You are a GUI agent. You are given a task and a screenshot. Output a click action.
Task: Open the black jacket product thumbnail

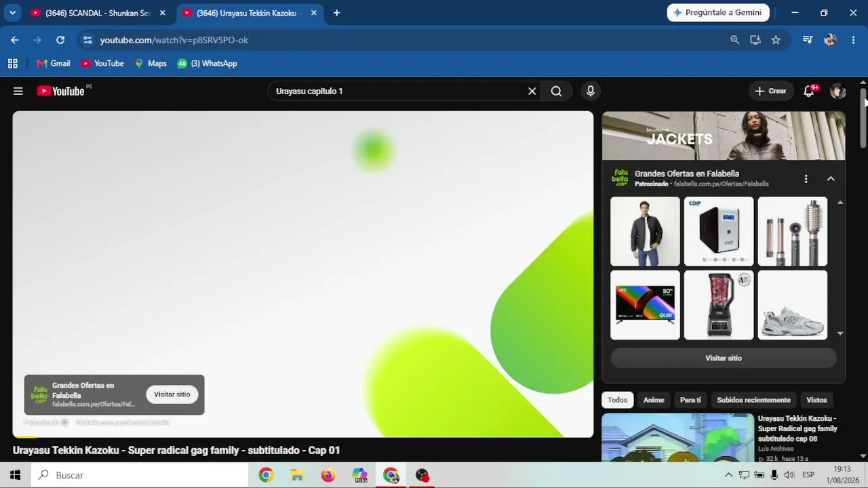[x=645, y=232]
